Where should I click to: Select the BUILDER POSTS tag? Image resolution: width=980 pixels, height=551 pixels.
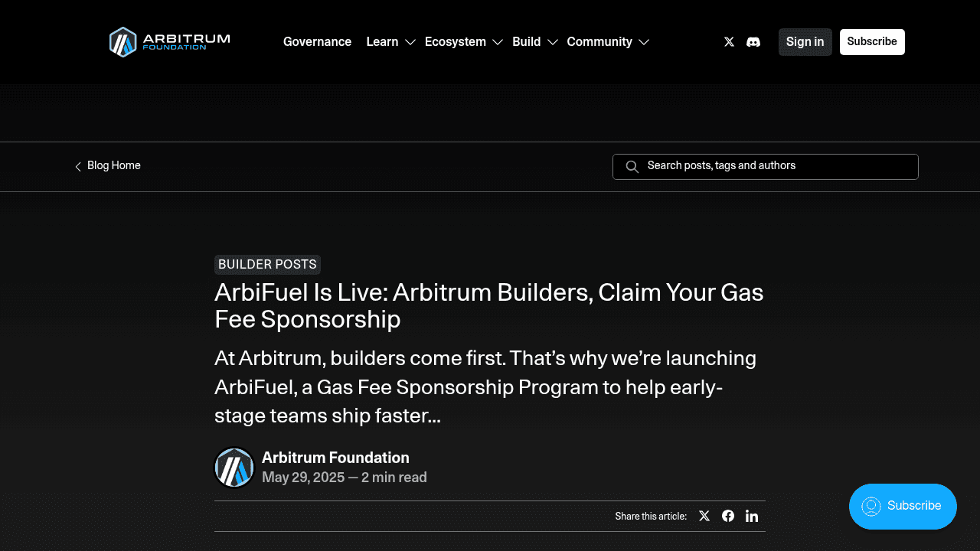pos(267,264)
